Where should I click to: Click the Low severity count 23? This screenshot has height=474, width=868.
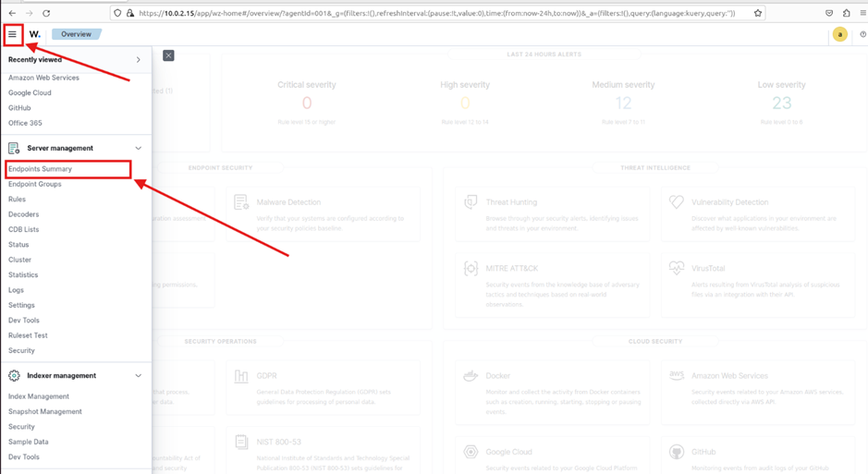coord(782,103)
